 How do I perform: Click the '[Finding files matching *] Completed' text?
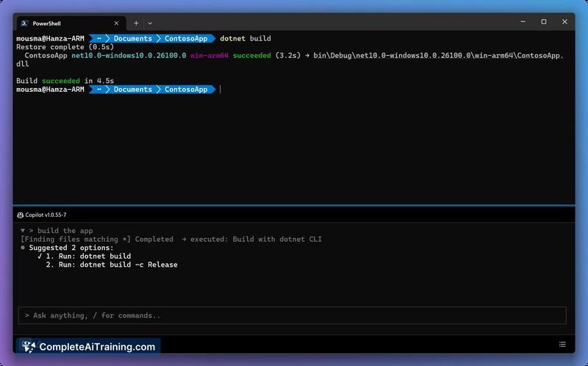[x=97, y=240]
